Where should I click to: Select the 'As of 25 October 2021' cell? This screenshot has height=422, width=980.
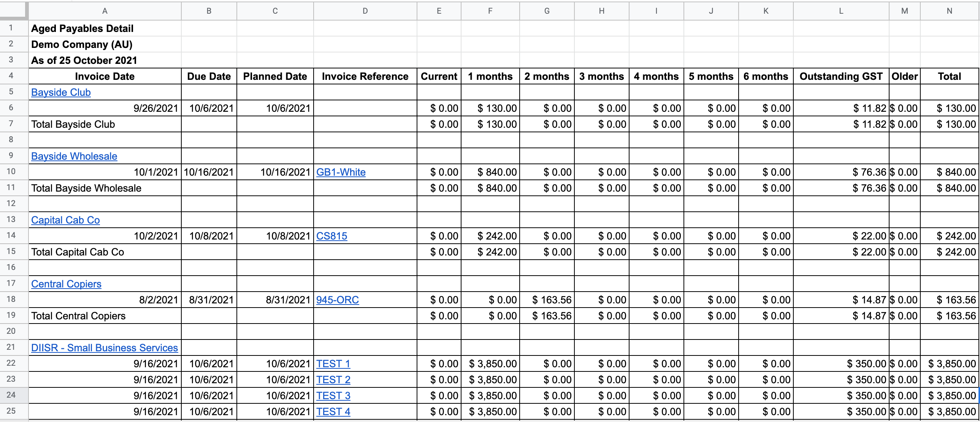click(105, 60)
